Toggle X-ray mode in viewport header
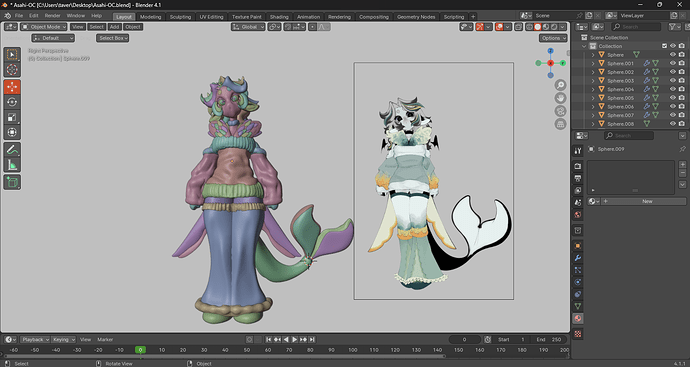This screenshot has width=690, height=367. [x=519, y=27]
